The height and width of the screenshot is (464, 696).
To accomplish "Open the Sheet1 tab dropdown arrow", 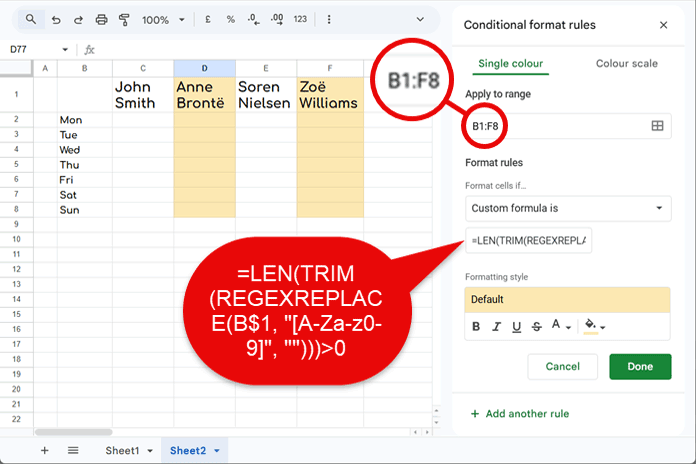I will click(x=150, y=451).
